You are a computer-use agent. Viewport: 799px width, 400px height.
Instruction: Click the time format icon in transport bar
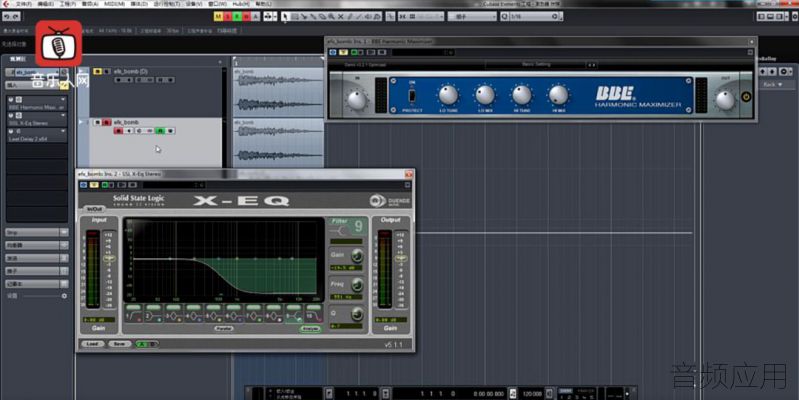coord(513,393)
